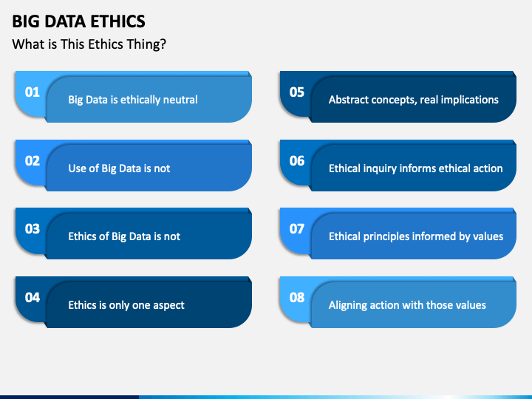This screenshot has height=399, width=532.
Task: Click the 06 number badge
Action: pyautogui.click(x=296, y=161)
